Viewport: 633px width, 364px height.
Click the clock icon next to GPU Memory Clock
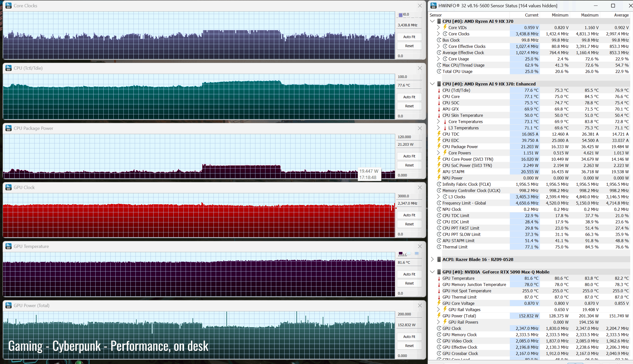(x=439, y=335)
